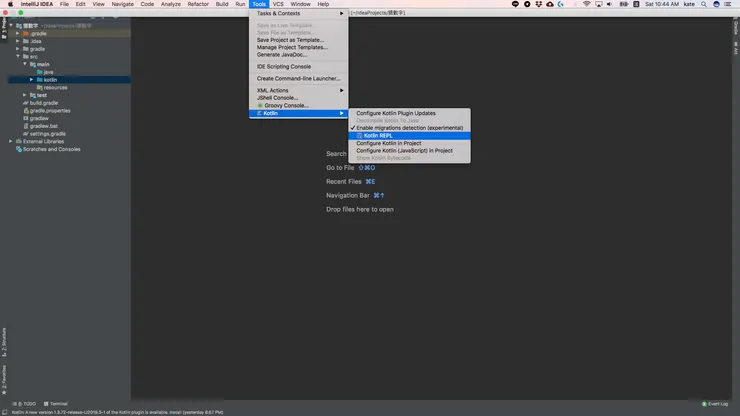Click the Groovy Console green icon

pos(260,105)
